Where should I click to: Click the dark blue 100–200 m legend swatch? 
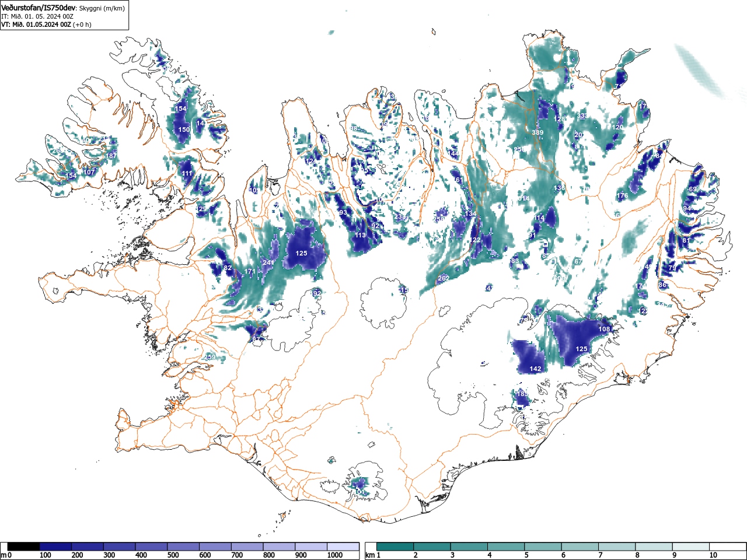click(55, 547)
